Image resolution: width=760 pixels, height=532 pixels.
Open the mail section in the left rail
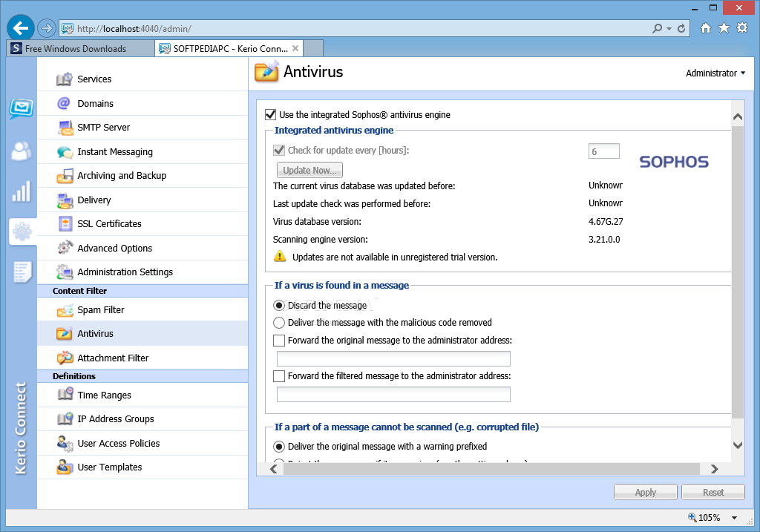(x=22, y=108)
